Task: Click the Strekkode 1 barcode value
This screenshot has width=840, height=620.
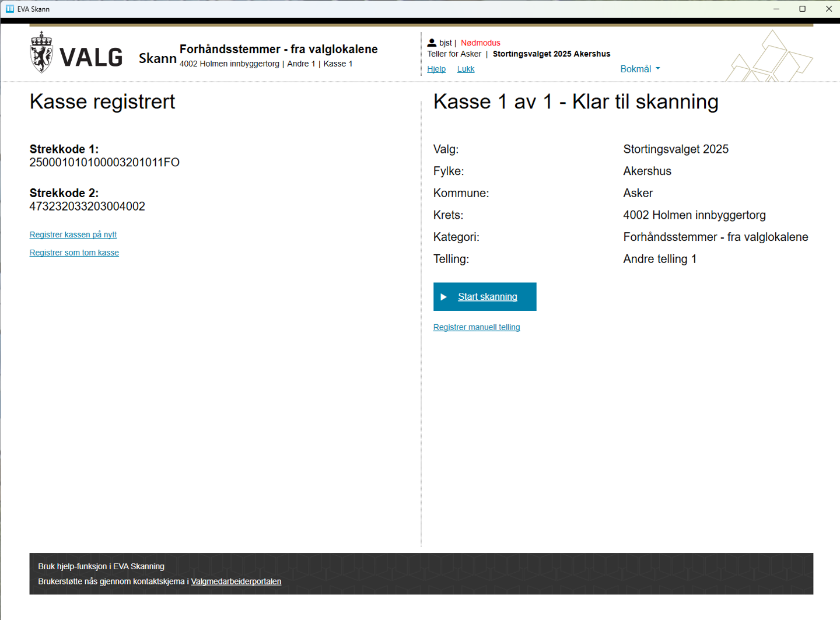Action: [x=104, y=163]
